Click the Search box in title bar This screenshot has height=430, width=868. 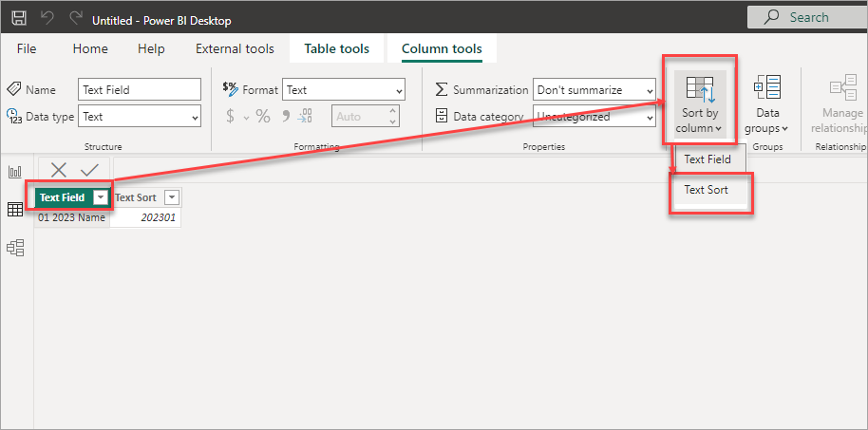[x=807, y=17]
